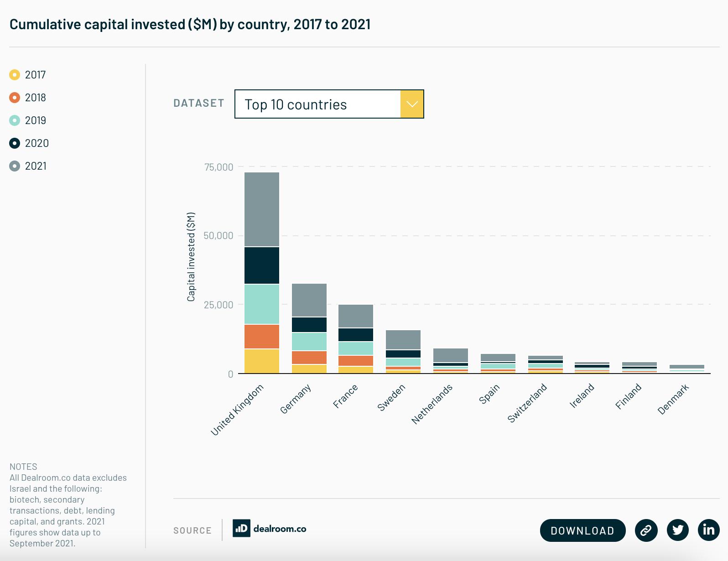This screenshot has width=728, height=561.
Task: Toggle the 2017 legend marker
Action: 15,75
